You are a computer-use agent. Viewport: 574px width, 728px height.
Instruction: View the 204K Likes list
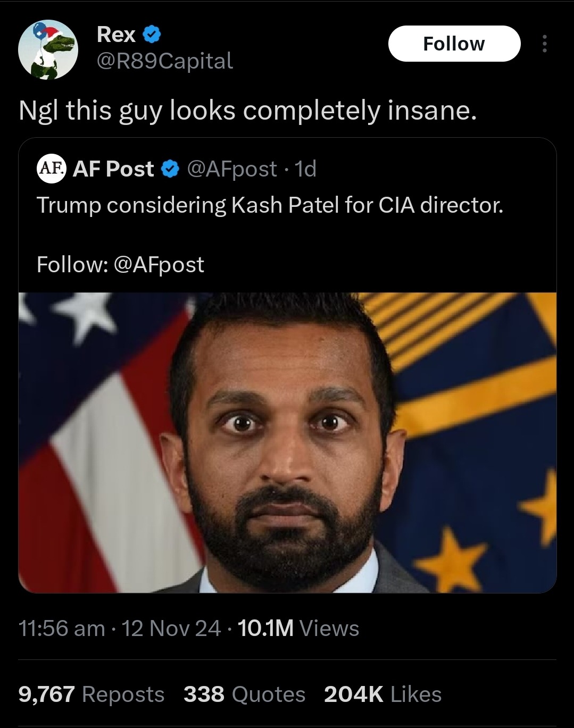tap(382, 694)
